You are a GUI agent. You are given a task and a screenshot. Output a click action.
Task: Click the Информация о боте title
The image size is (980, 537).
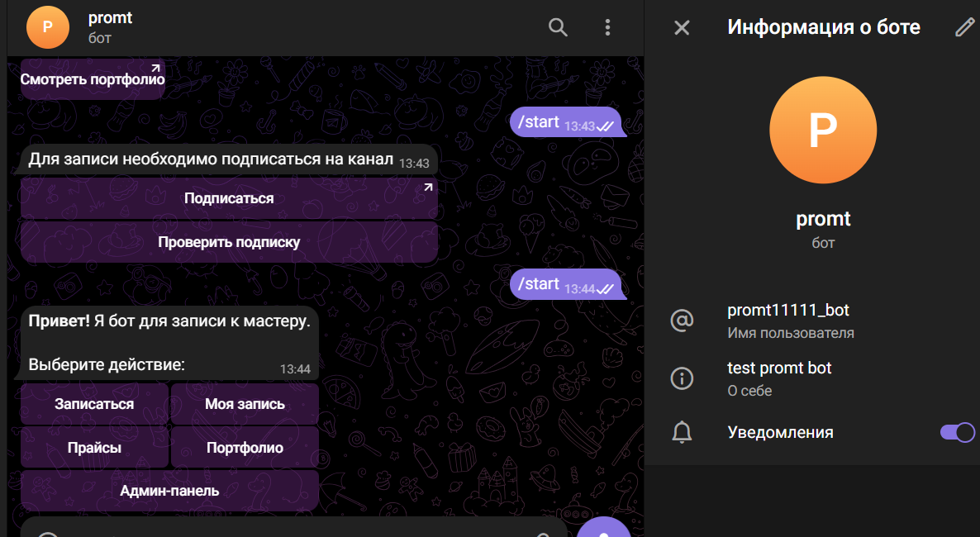point(823,27)
